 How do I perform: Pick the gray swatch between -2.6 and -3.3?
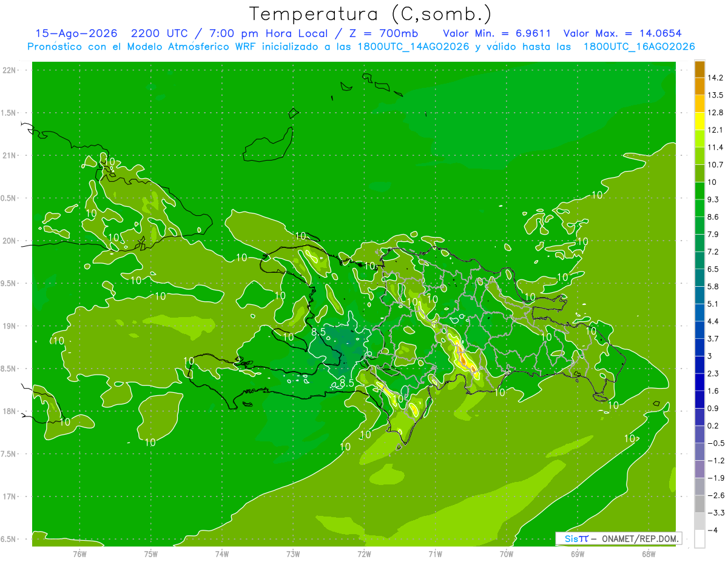coord(699,504)
